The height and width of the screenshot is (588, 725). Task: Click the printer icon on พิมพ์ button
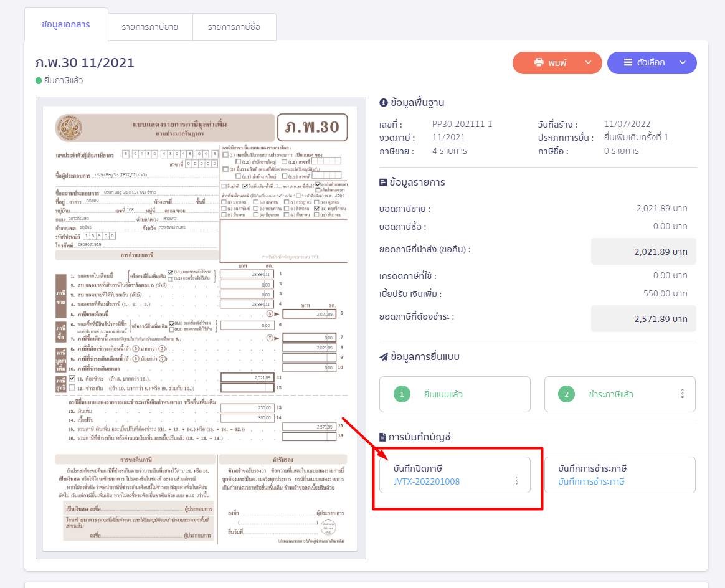(x=539, y=63)
